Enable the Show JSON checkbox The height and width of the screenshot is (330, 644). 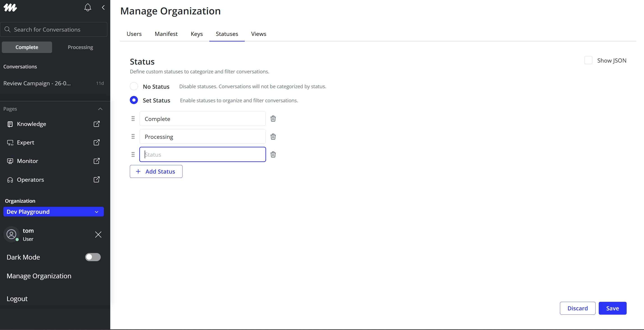point(588,60)
